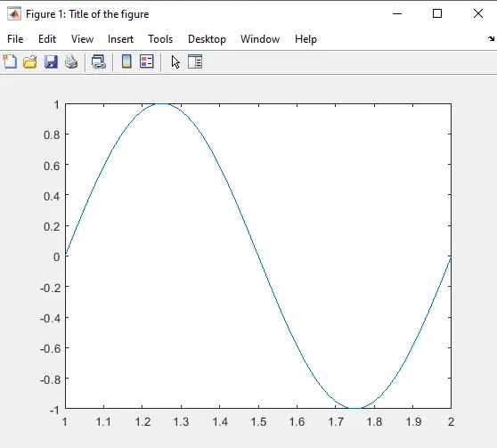Save the figure using the floppy disk icon

click(51, 61)
